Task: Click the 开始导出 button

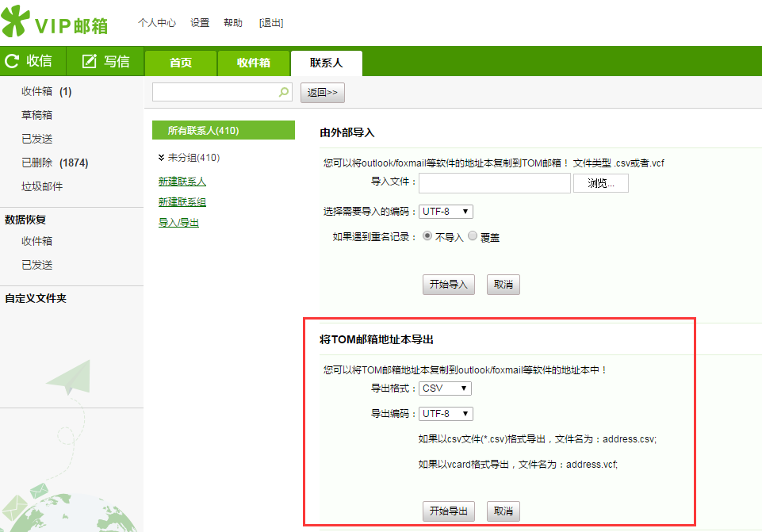Action: tap(449, 511)
